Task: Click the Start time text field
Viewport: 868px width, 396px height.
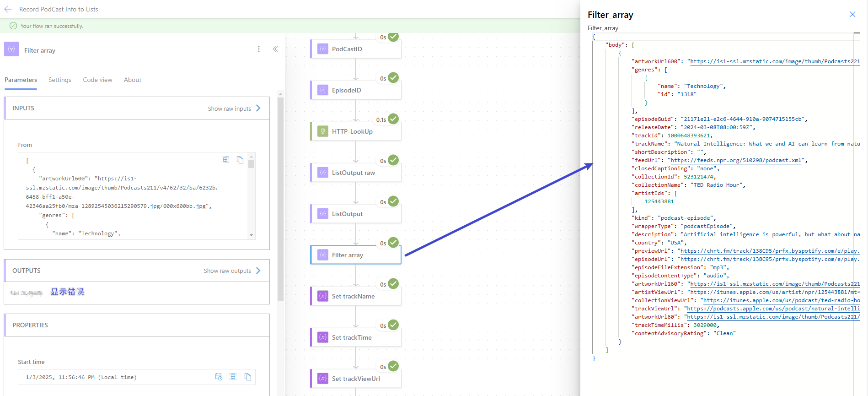Action: point(114,377)
